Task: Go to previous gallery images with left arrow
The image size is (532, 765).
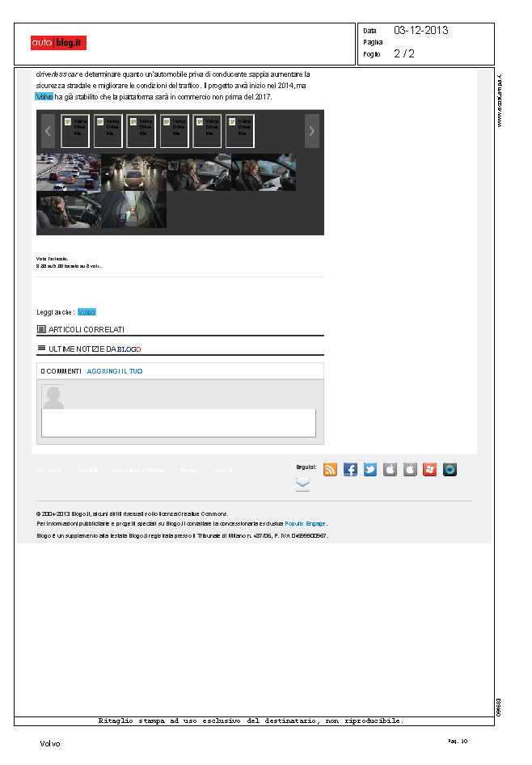Action: (48, 131)
